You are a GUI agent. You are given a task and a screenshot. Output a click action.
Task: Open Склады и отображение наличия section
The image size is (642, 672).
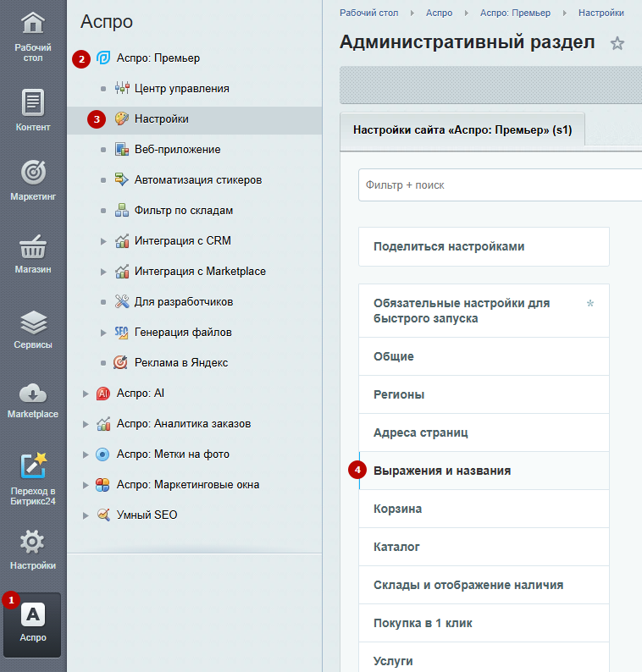[x=484, y=585]
